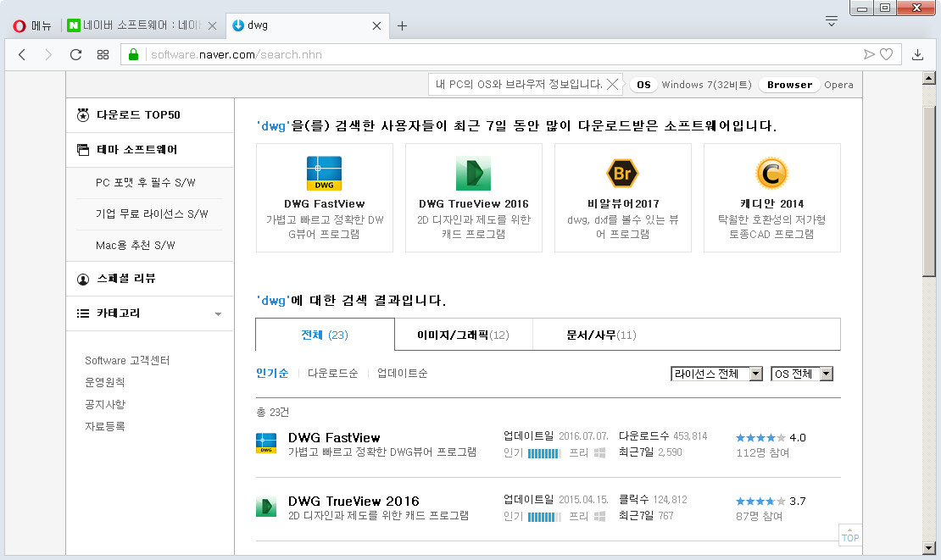
Task: Select the dwg browser tab
Action: coord(307,25)
